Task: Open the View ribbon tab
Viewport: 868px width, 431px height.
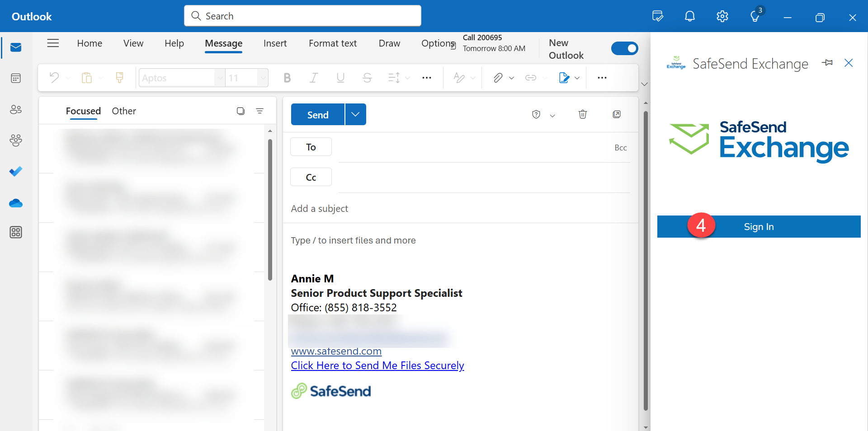Action: 133,43
